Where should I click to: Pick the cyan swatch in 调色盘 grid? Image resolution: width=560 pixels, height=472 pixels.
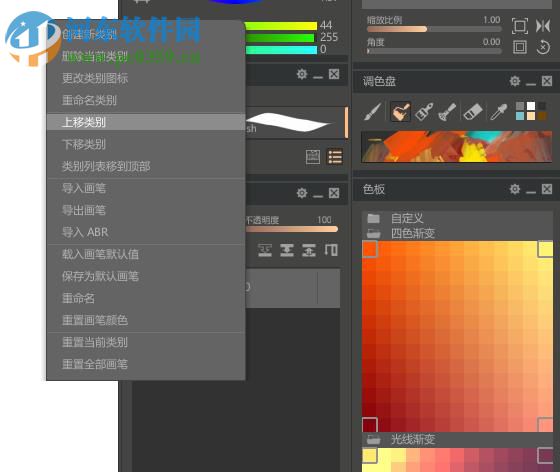coord(520,116)
